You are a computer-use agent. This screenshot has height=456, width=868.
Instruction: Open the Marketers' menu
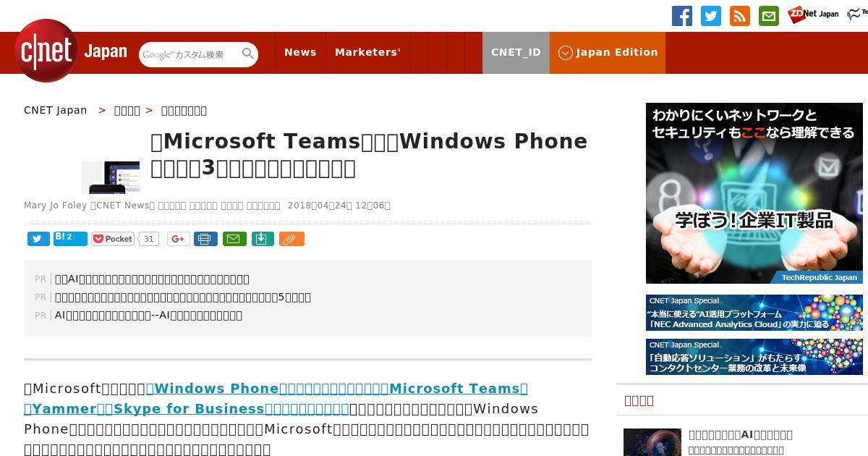coord(367,52)
